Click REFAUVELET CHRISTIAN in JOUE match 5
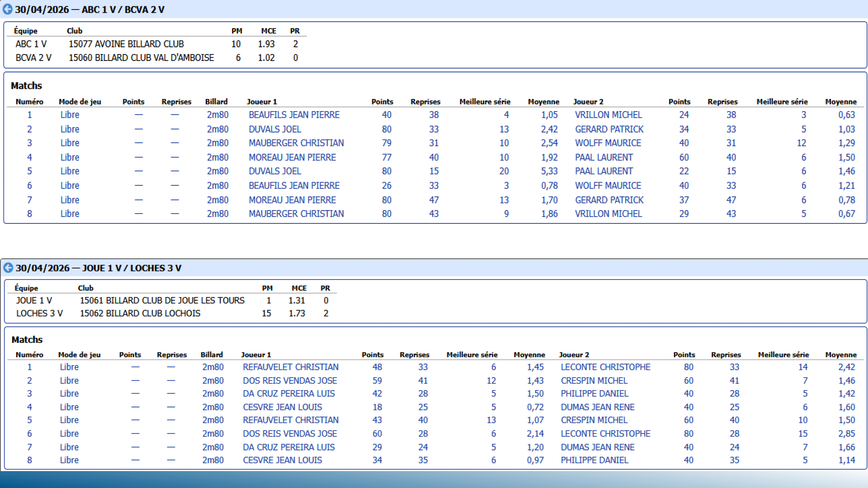Viewport: 868px width, 488px height. (x=290, y=420)
